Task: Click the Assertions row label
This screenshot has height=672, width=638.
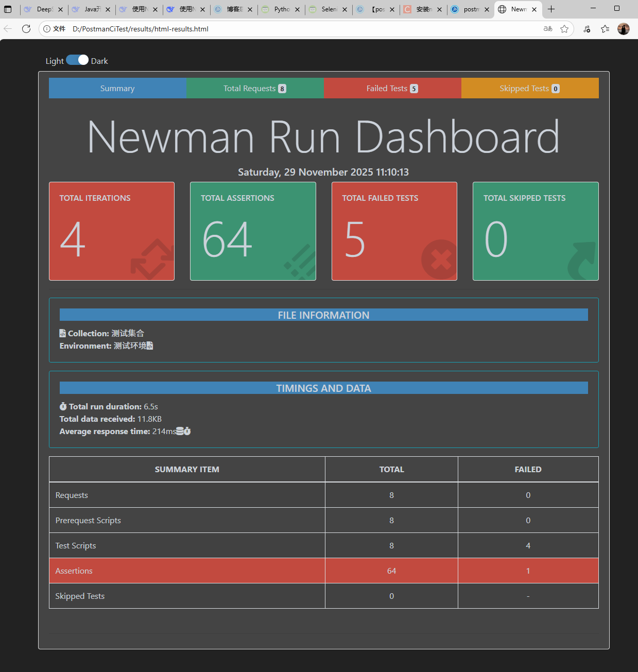Action: (74, 571)
